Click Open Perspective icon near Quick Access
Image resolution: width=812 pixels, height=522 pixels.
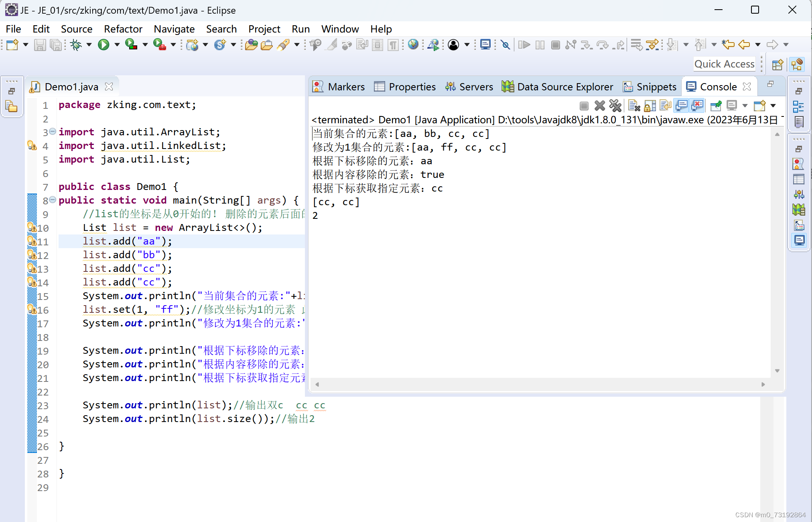[777, 64]
